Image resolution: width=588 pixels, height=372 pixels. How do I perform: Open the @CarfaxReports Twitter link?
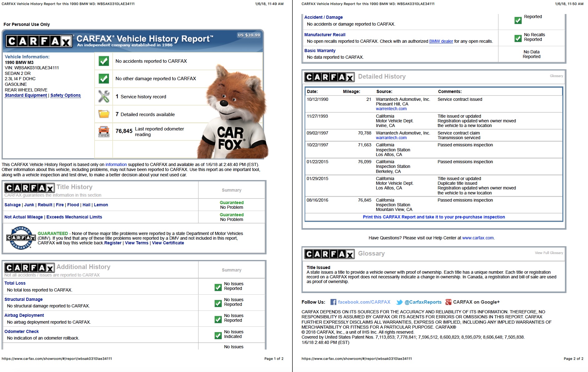tap(423, 302)
